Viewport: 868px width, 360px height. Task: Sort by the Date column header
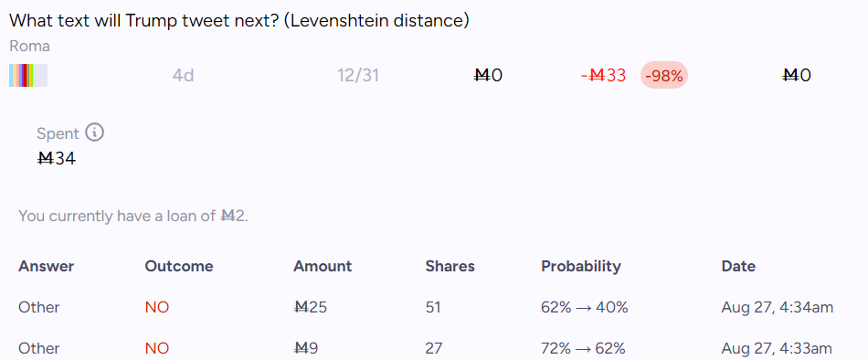click(738, 267)
